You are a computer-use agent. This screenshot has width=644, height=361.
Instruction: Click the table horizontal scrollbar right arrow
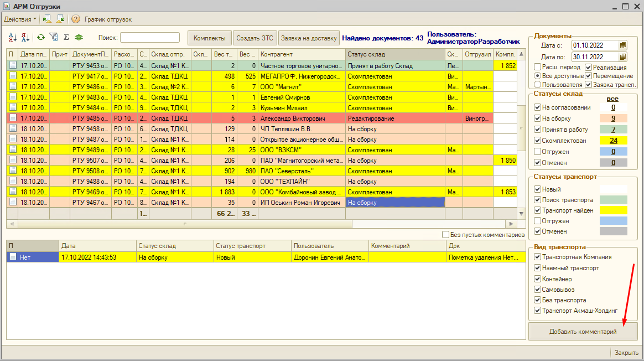[511, 224]
